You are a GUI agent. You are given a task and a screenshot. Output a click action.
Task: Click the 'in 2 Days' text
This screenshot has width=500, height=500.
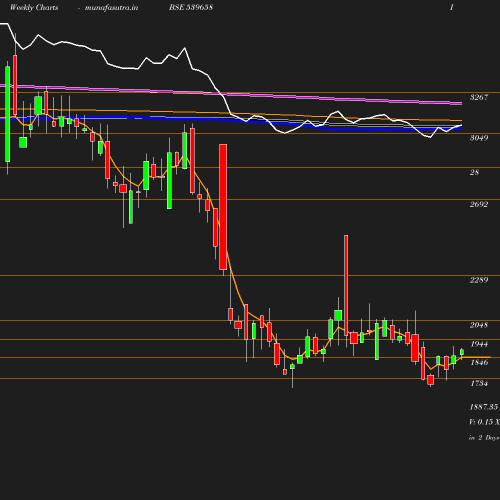pos(484,438)
